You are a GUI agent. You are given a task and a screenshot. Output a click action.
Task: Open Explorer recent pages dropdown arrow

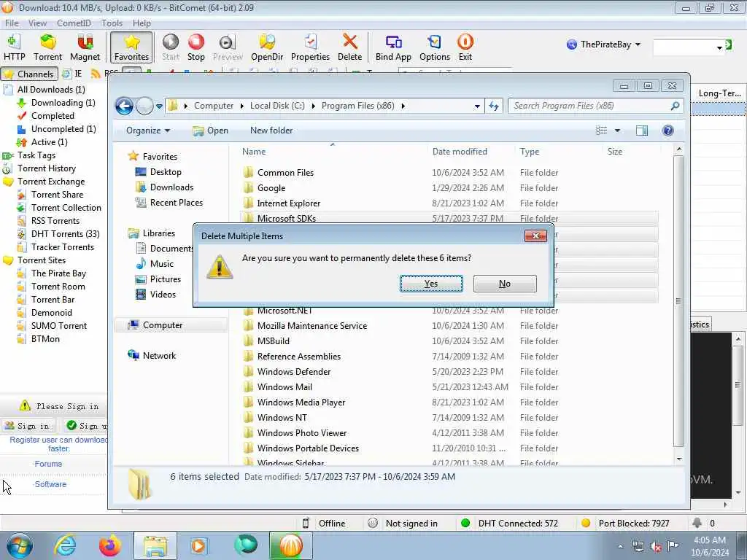[159, 106]
